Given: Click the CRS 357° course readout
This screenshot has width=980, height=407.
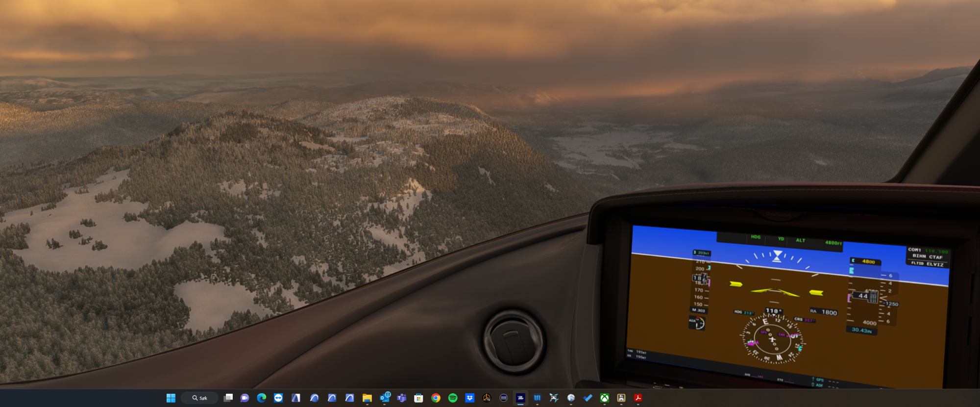Looking at the screenshot, I should coord(805,320).
